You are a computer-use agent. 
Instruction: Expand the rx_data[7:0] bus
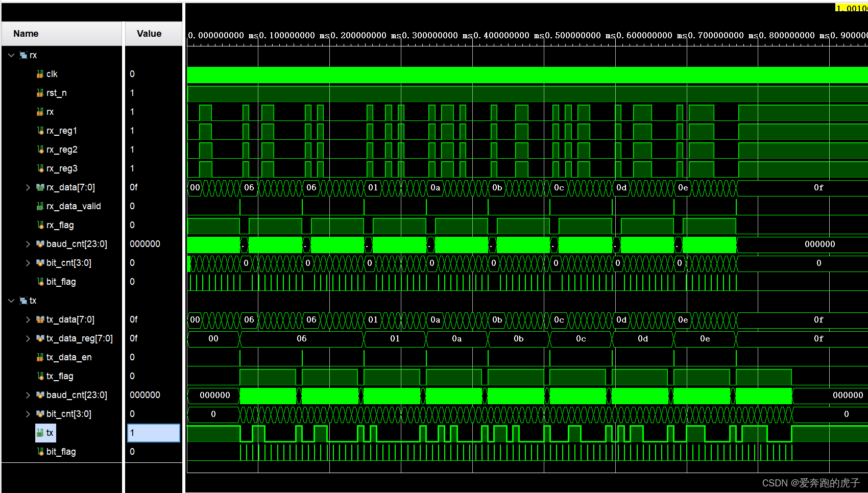pos(28,187)
